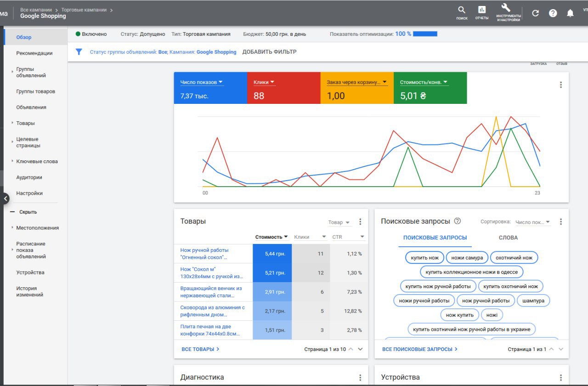The height and width of the screenshot is (386, 588).
Task: Click search query chip купить нож
Action: [425, 258]
